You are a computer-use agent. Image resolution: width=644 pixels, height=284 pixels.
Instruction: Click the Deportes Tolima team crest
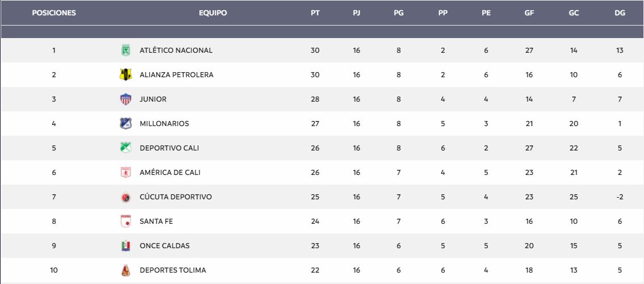[126, 270]
